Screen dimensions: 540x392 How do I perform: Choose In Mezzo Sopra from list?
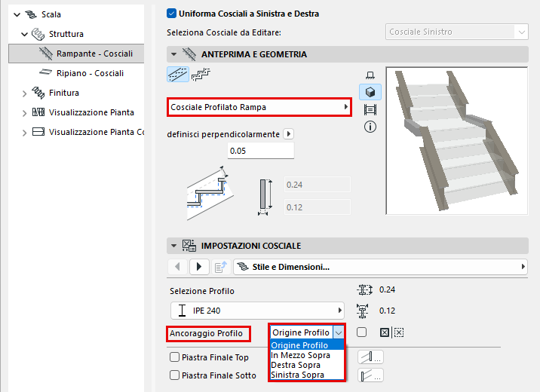[300, 355]
